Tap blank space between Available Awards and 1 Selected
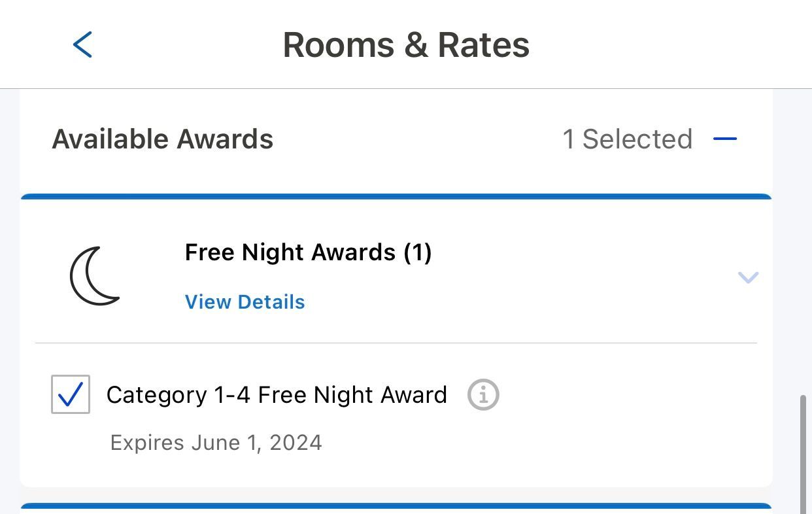This screenshot has height=514, width=812. pos(418,139)
